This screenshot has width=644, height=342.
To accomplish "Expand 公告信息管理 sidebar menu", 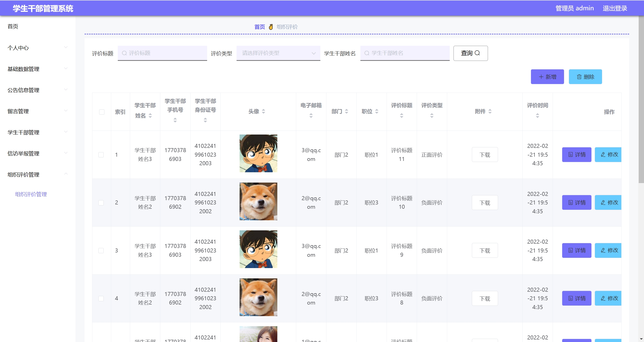I will (38, 90).
